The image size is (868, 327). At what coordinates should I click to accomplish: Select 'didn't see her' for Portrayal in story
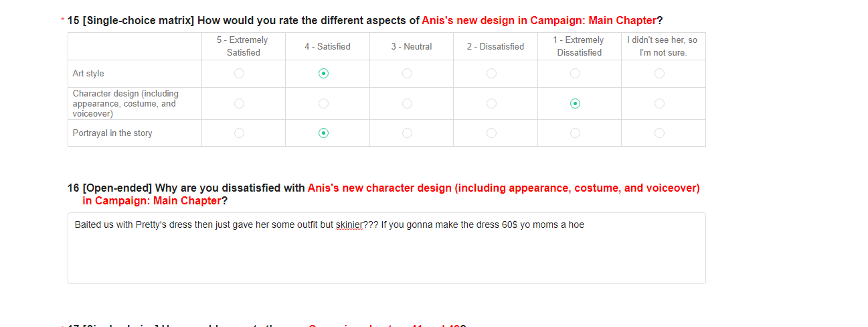point(660,133)
